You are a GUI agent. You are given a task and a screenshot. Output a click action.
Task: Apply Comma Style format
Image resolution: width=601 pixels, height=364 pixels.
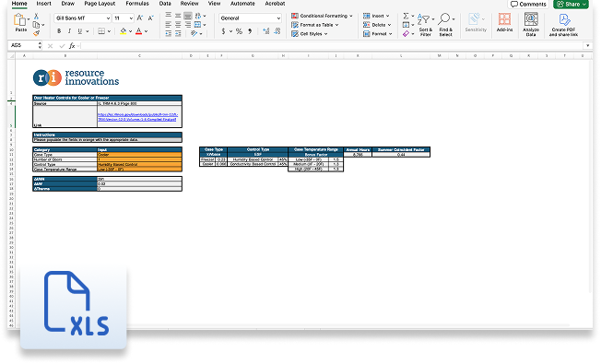pyautogui.click(x=250, y=31)
